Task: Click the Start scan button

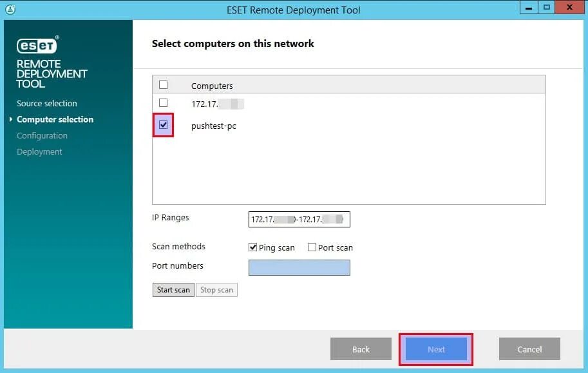Action: (x=173, y=290)
